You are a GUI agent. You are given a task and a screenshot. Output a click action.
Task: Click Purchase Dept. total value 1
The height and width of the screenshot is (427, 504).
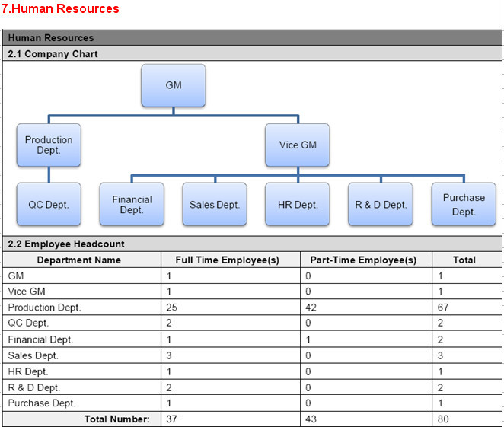point(440,403)
